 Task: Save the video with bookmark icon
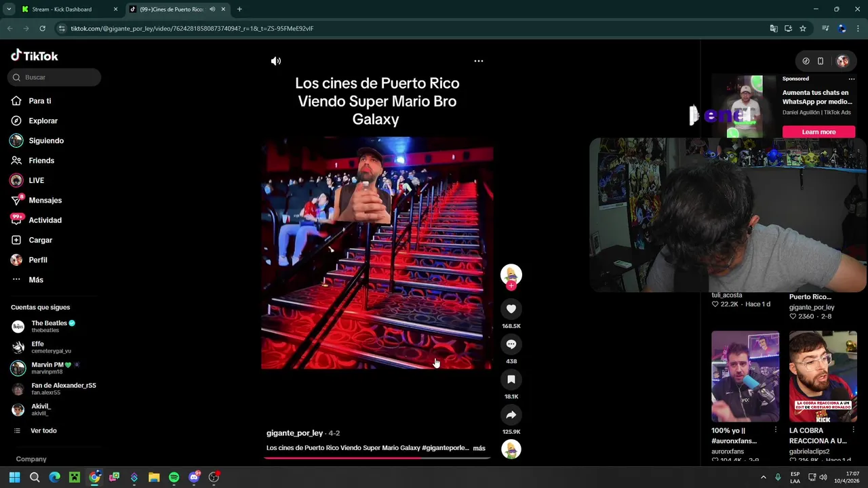pyautogui.click(x=511, y=380)
